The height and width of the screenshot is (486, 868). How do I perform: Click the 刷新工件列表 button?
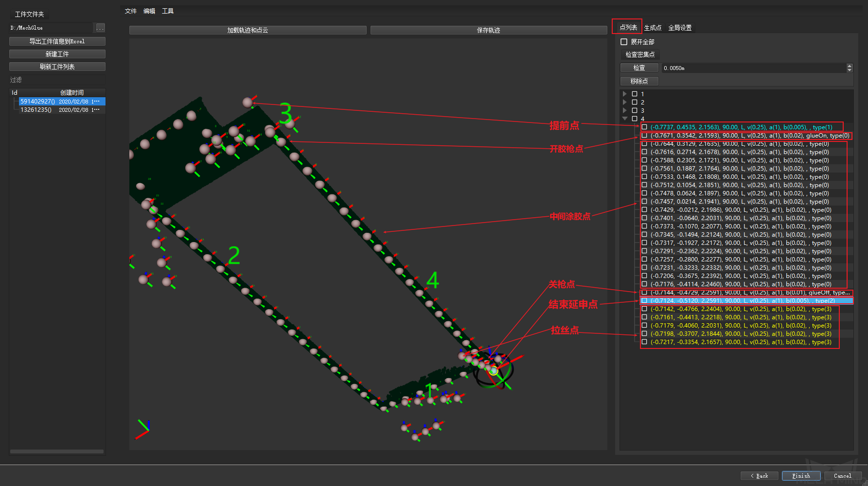(57, 67)
